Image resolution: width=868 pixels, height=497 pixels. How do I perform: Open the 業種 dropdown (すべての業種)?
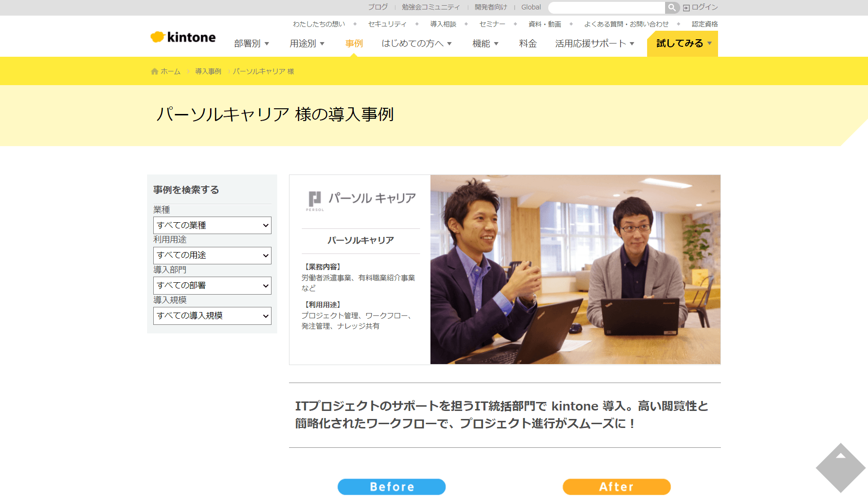pos(212,226)
